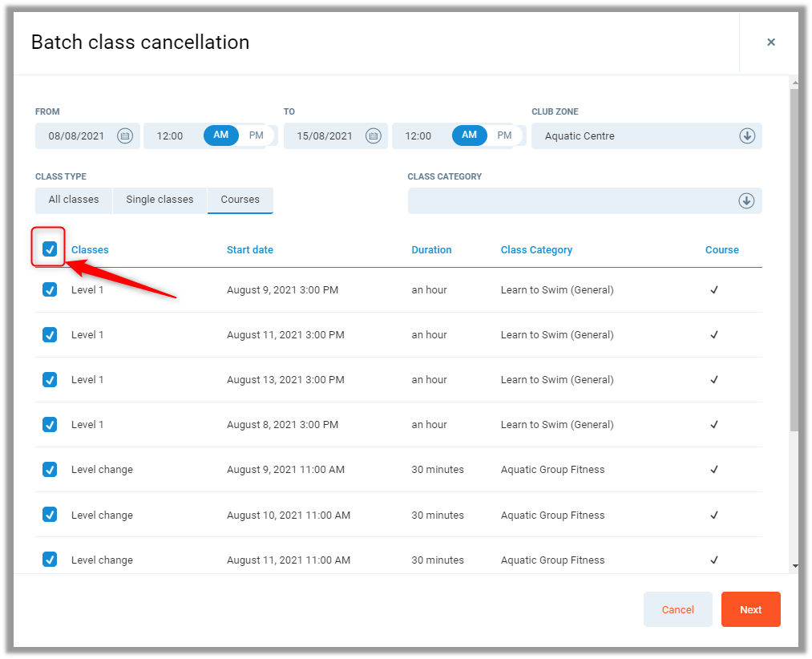The image size is (812, 659).
Task: Click the Next button
Action: [x=750, y=609]
